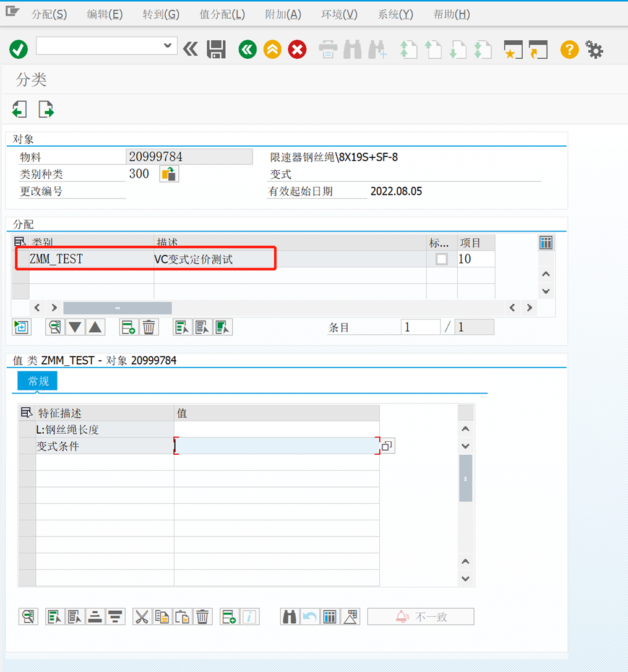Click next object icon below 分类 title
The height and width of the screenshot is (672, 628).
[46, 110]
